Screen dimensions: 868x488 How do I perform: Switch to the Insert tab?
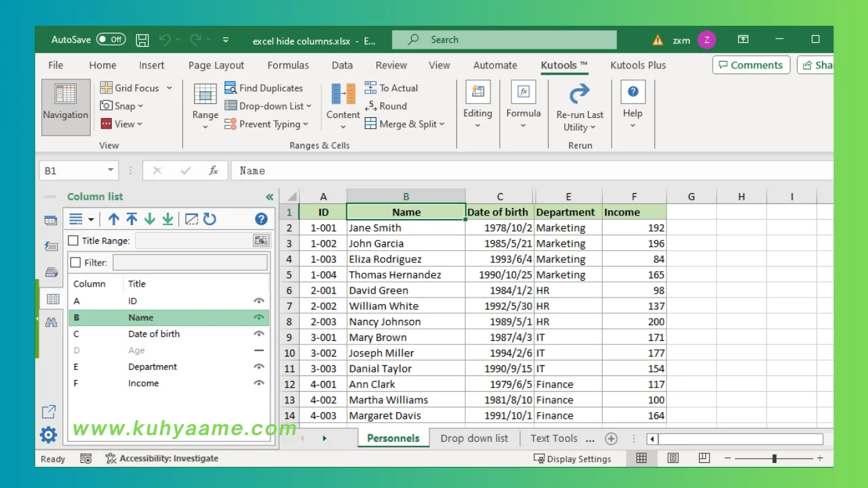point(152,65)
